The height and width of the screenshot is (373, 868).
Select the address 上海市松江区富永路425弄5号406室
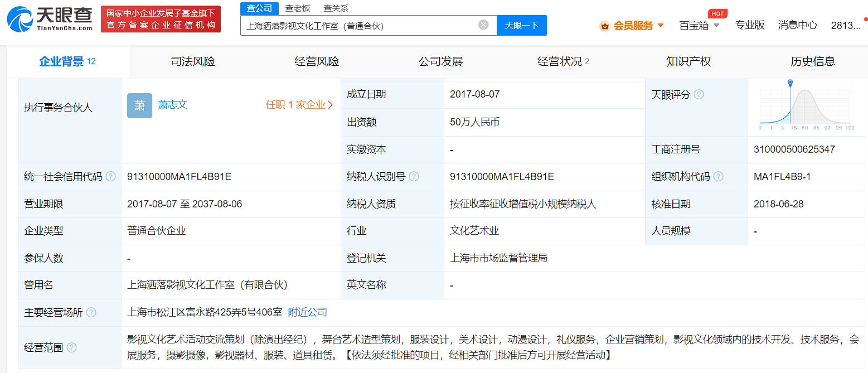[205, 312]
